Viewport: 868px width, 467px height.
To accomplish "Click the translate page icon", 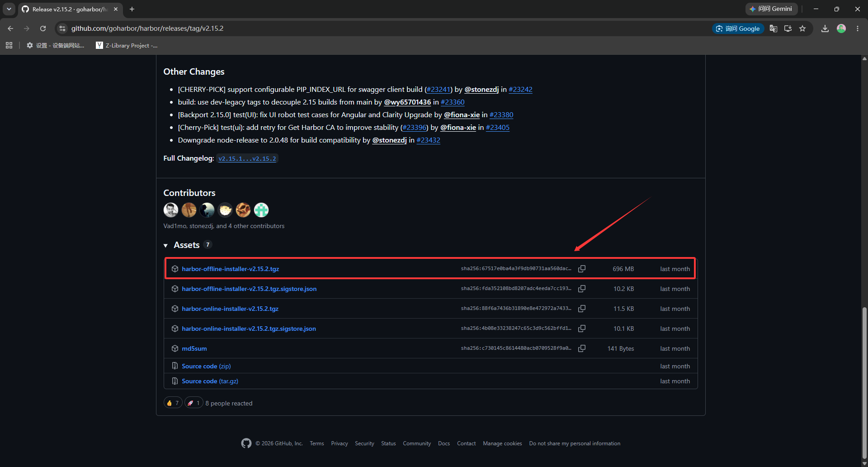I will 774,29.
